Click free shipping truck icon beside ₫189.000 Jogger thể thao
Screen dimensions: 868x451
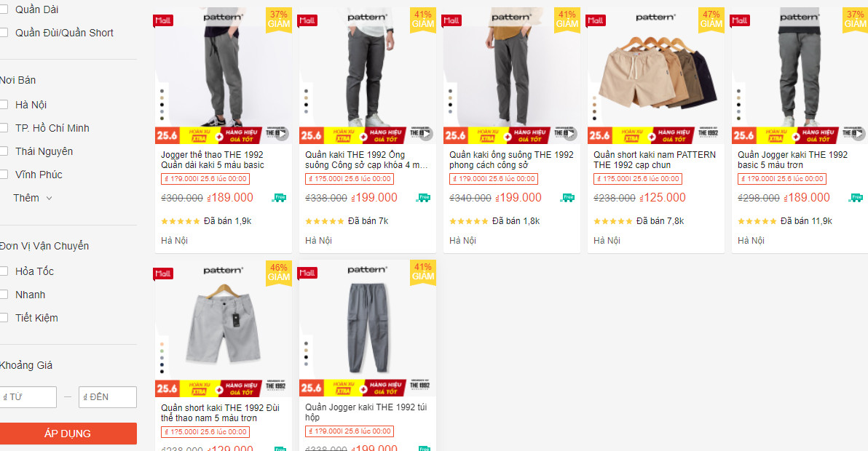[x=280, y=198]
